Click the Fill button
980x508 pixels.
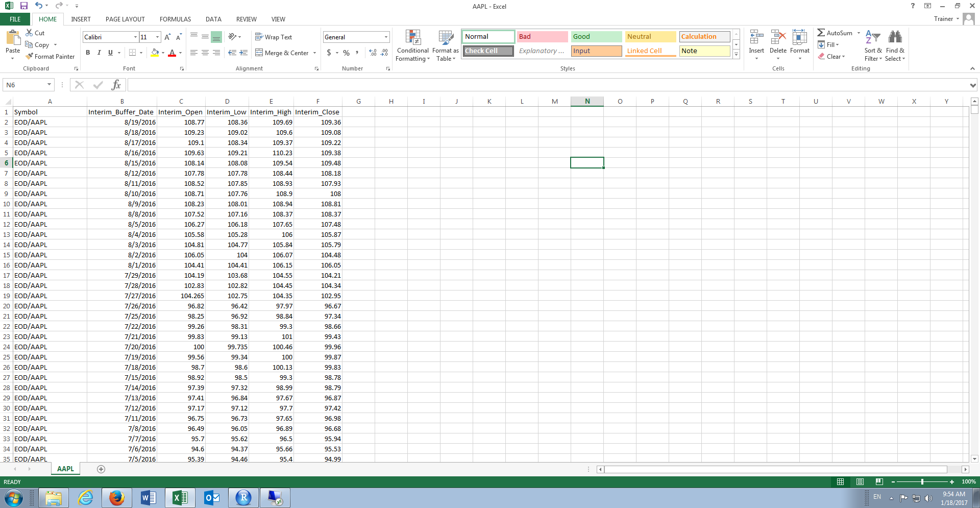[x=828, y=45]
